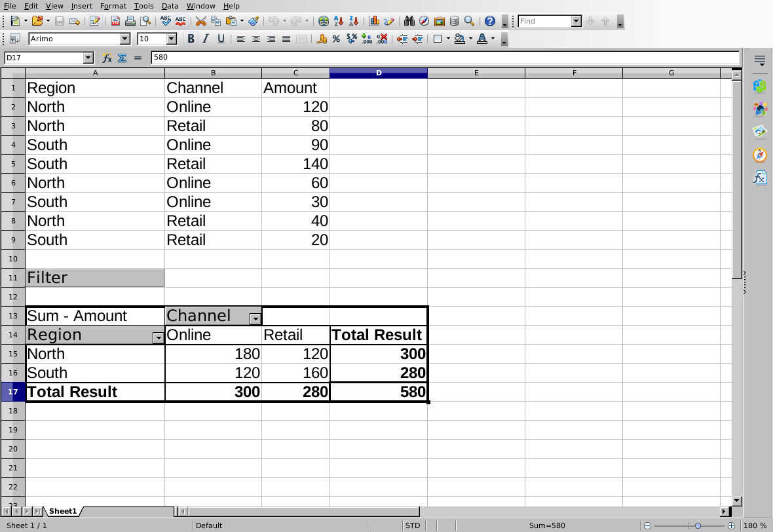Export directly as PDF
The width and height of the screenshot is (773, 532).
click(115, 21)
